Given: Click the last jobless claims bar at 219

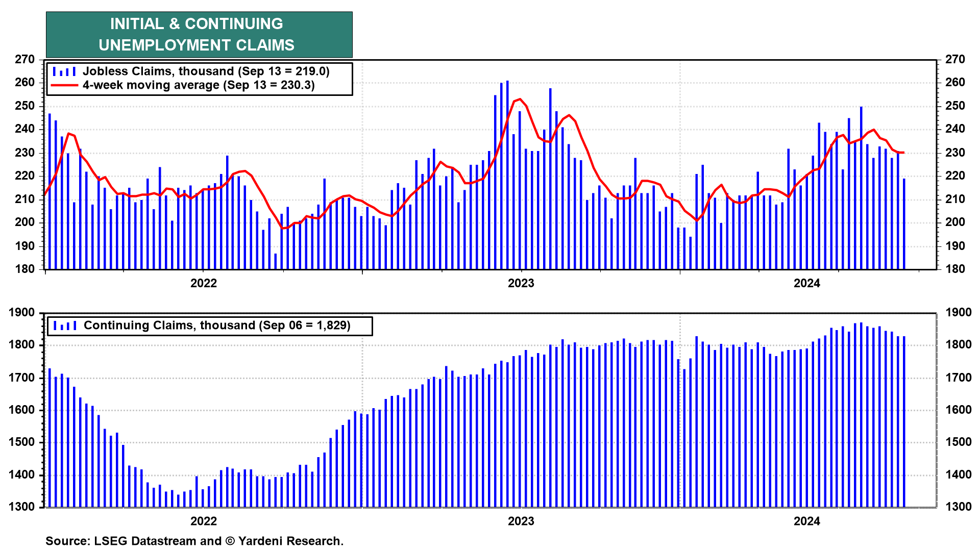Looking at the screenshot, I should click(x=904, y=224).
